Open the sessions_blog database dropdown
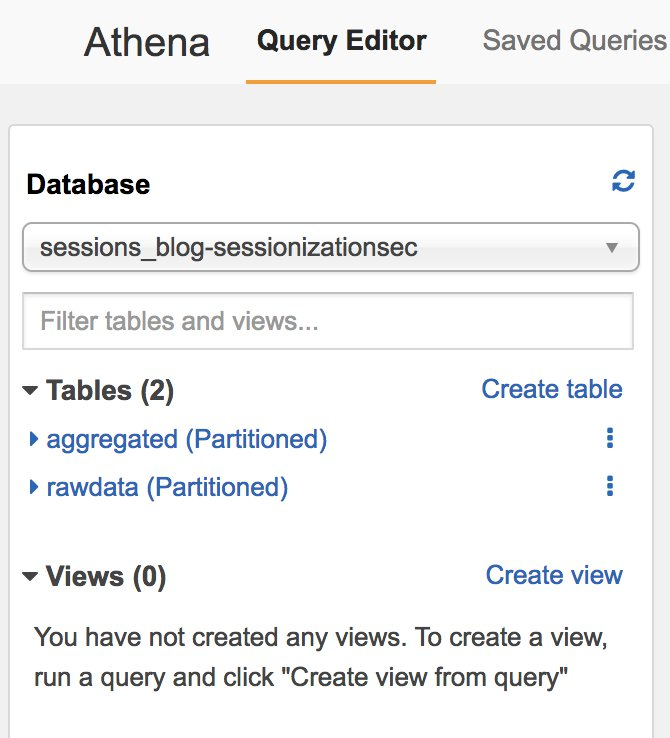670x738 pixels. pos(330,247)
